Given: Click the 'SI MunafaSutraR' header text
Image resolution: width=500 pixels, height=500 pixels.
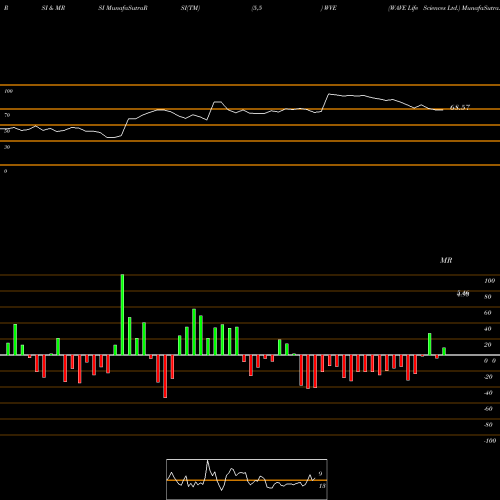Looking at the screenshot, I should (123, 8).
